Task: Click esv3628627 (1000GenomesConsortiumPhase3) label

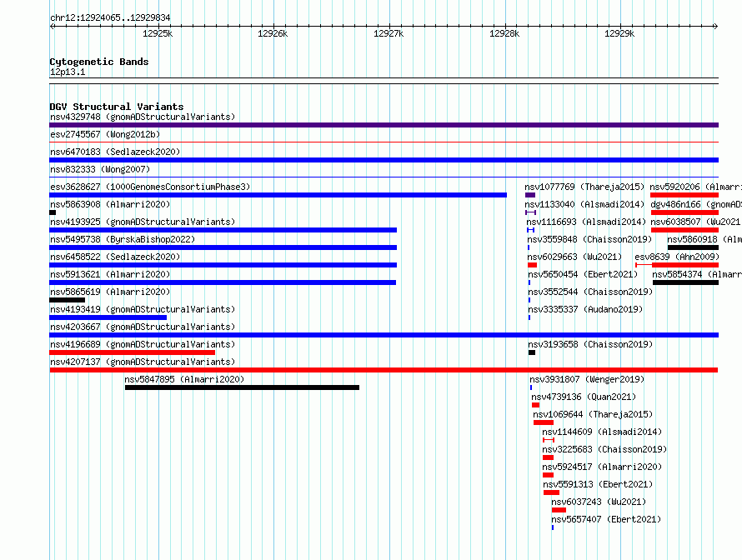Action: coord(150,187)
